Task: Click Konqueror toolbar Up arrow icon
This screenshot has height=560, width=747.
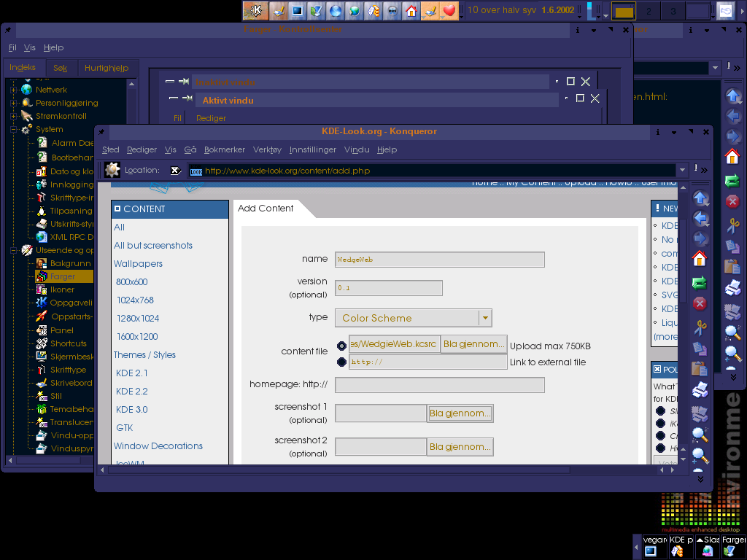Action: 700,198
